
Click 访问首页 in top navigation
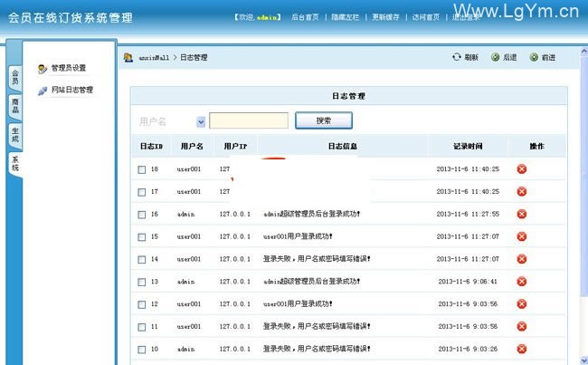[426, 17]
